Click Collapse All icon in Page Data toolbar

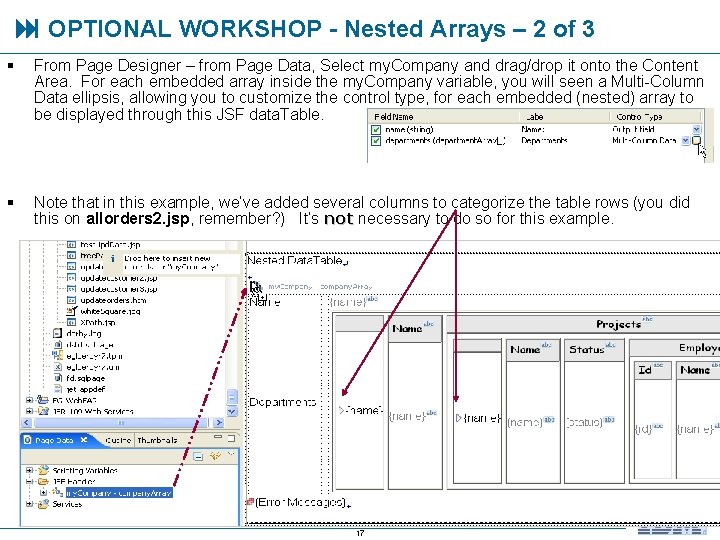click(x=198, y=456)
